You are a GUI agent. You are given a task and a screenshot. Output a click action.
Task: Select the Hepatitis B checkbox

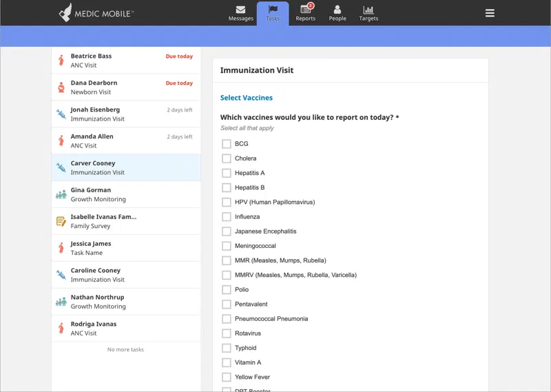point(226,188)
